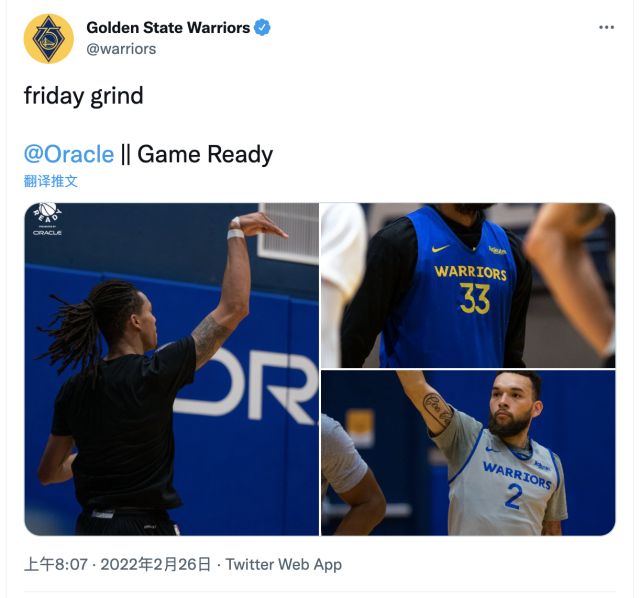Click the blue verified badge
641x598 pixels.
[x=262, y=28]
